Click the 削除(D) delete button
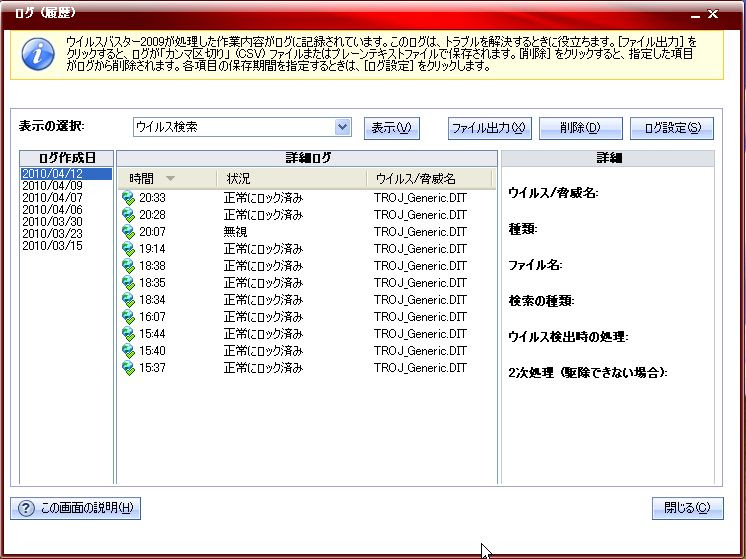 580,128
